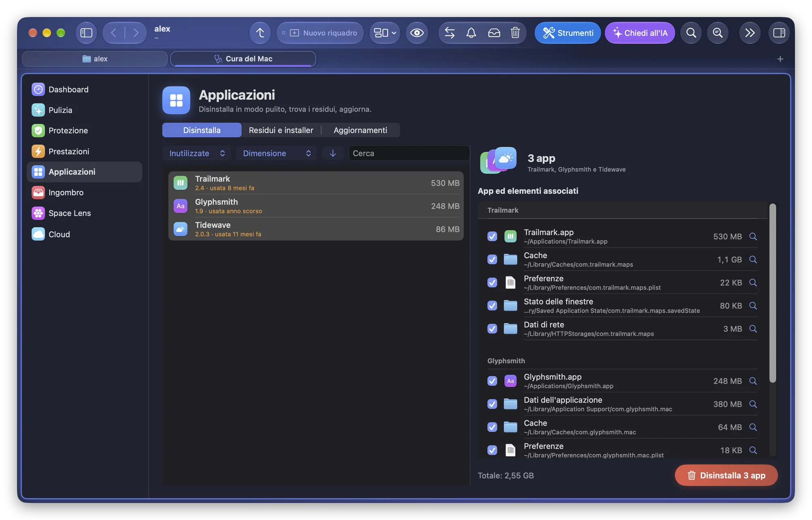Click the associated elements list scrollbar
The height and width of the screenshot is (520, 812).
click(x=773, y=293)
